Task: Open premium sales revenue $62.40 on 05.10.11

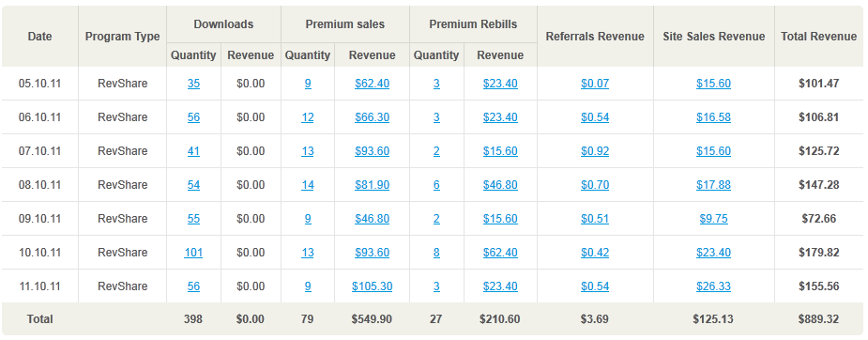Action: (x=372, y=84)
